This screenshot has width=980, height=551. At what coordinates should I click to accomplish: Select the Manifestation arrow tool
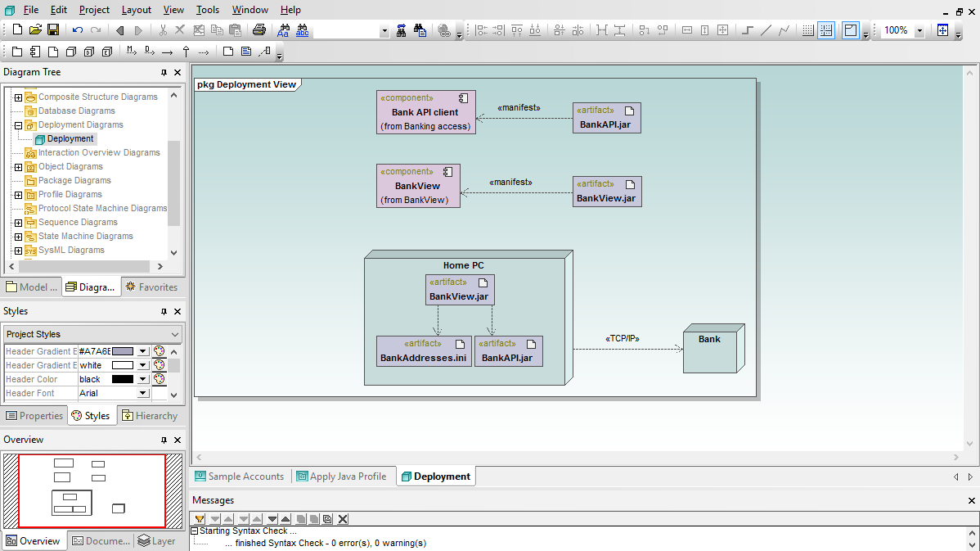131,52
